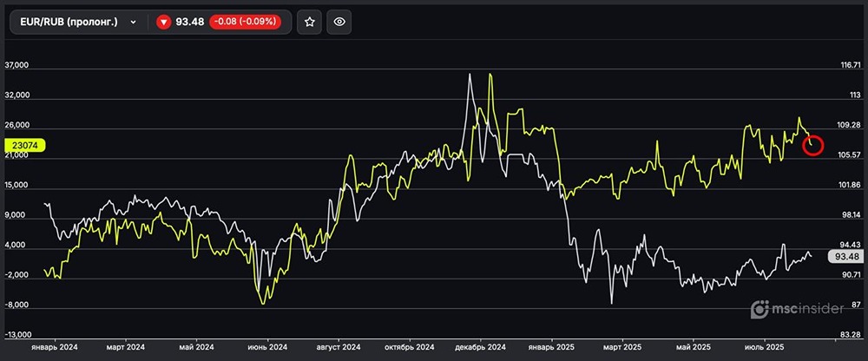868x361 pixels.
Task: Select the yellow 23074 value label
Action: (x=23, y=148)
